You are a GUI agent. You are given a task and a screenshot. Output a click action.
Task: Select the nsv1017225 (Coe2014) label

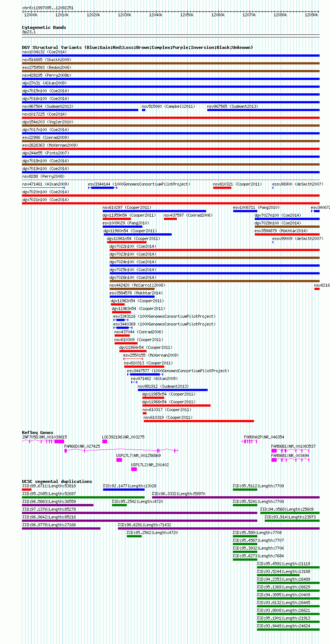(44, 114)
